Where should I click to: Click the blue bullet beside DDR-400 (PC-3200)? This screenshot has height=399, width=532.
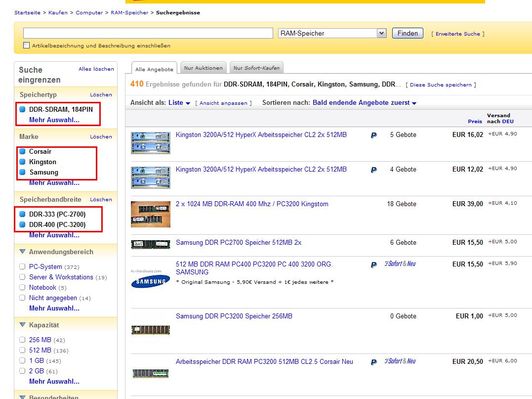tap(22, 224)
